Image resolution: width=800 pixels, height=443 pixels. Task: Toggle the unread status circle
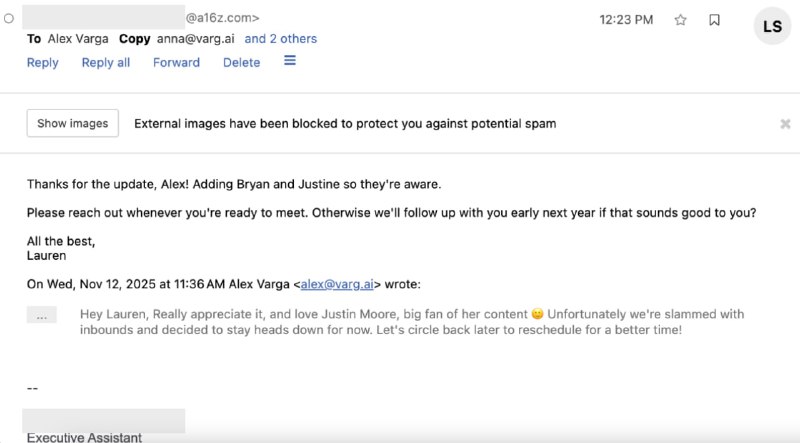(x=9, y=18)
